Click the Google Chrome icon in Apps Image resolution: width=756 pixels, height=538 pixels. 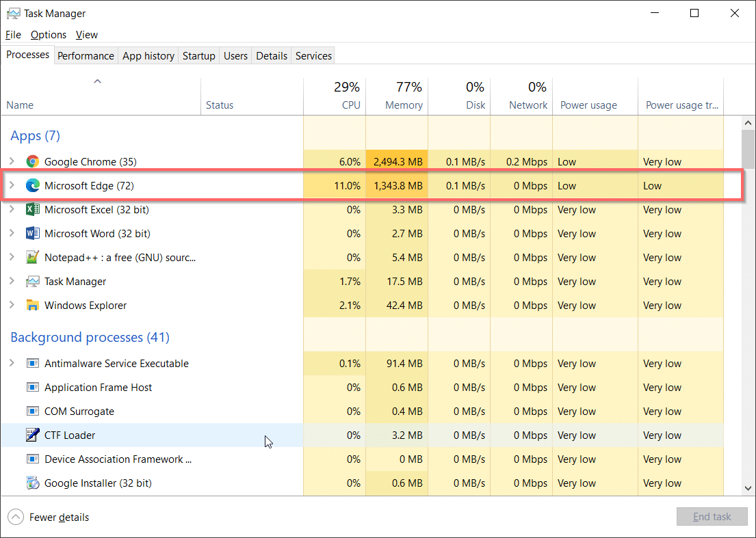[x=32, y=162]
